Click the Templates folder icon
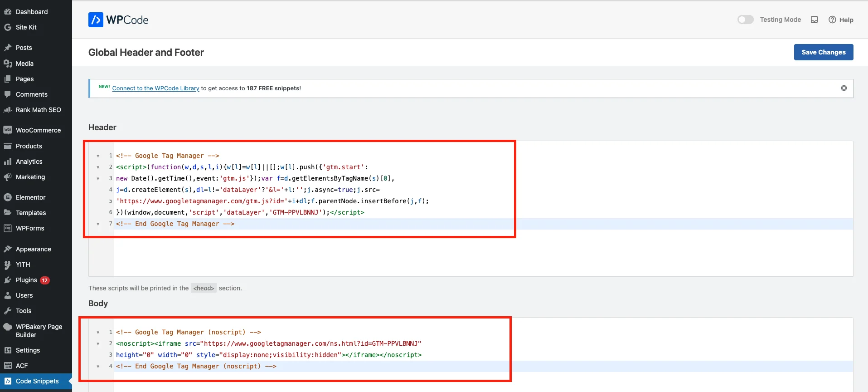 [x=8, y=213]
